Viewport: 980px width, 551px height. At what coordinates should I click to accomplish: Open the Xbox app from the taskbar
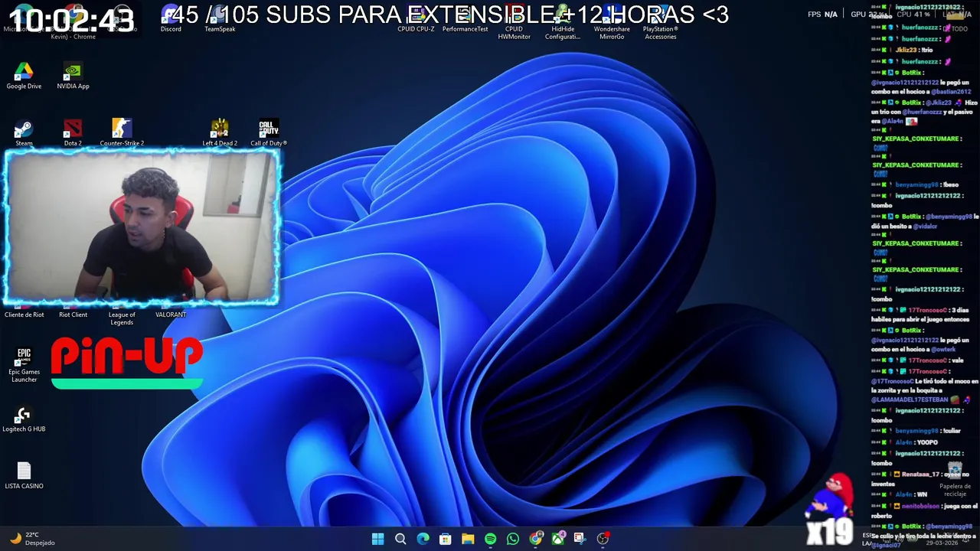(558, 539)
